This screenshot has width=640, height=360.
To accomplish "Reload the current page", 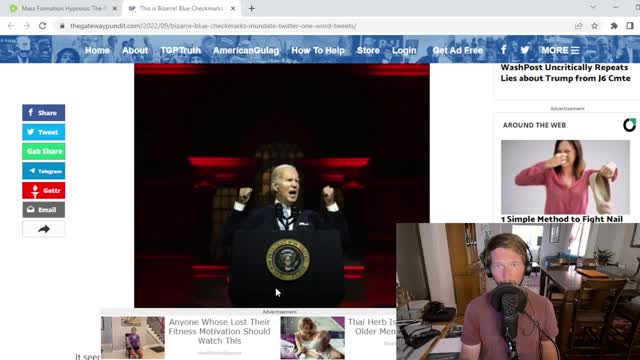I will [42, 26].
